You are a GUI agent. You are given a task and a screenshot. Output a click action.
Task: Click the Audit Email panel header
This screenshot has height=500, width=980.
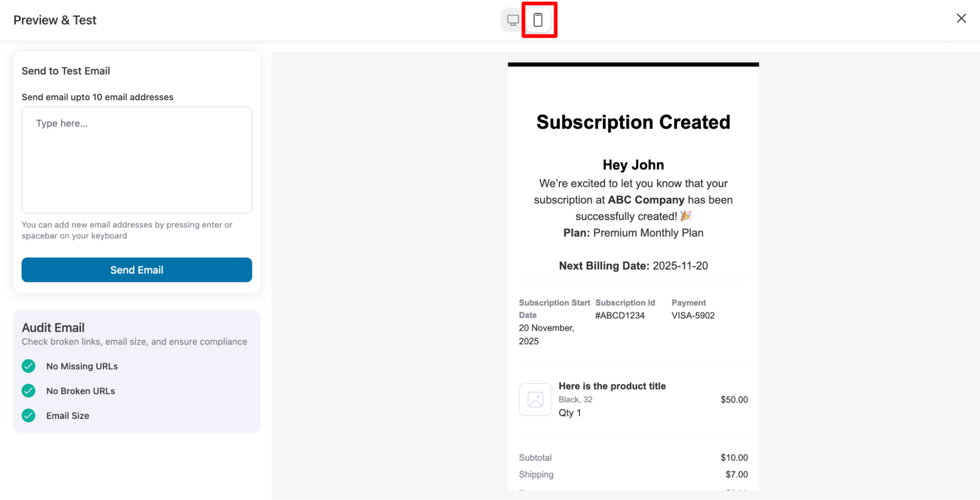click(x=53, y=327)
